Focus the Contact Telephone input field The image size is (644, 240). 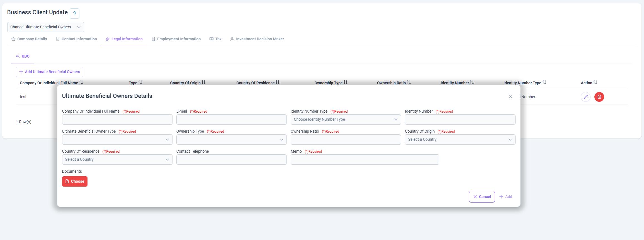[231, 159]
